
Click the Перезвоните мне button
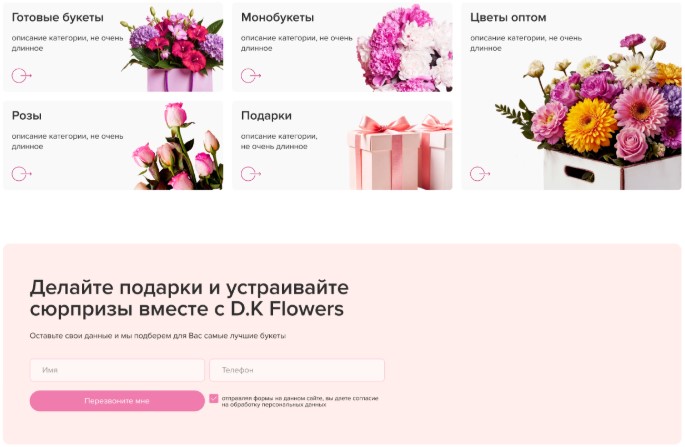pos(117,401)
